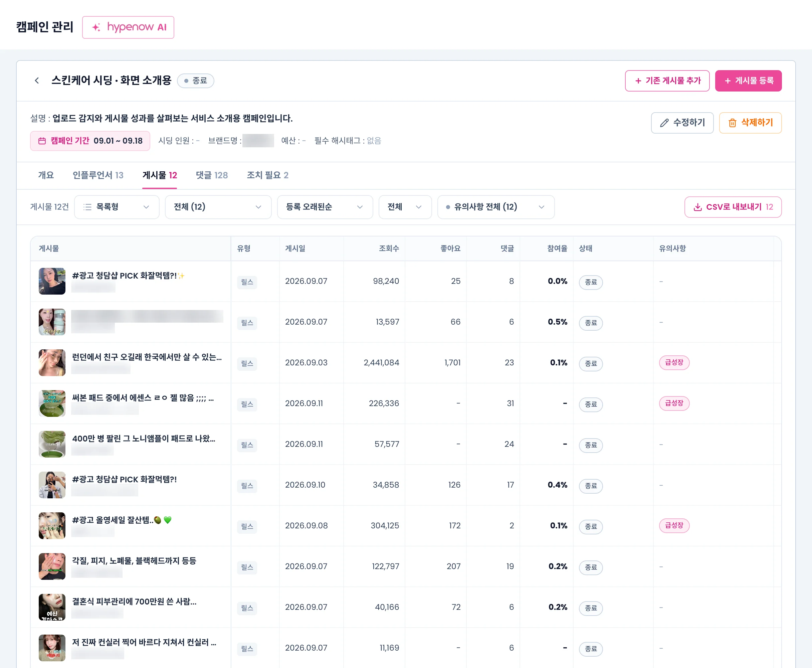
Task: Click the trash icon on 삭제하기
Action: pyautogui.click(x=732, y=123)
